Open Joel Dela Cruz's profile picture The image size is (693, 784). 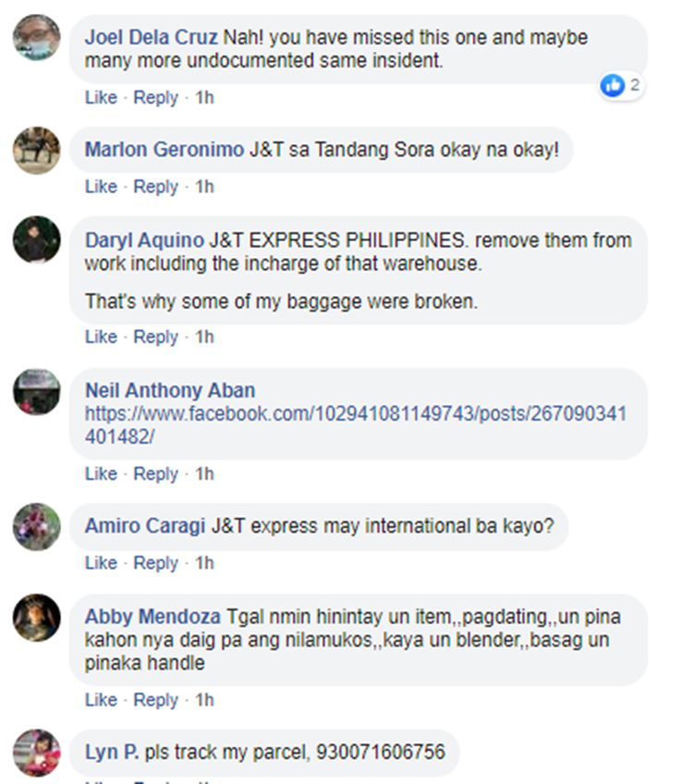(36, 38)
